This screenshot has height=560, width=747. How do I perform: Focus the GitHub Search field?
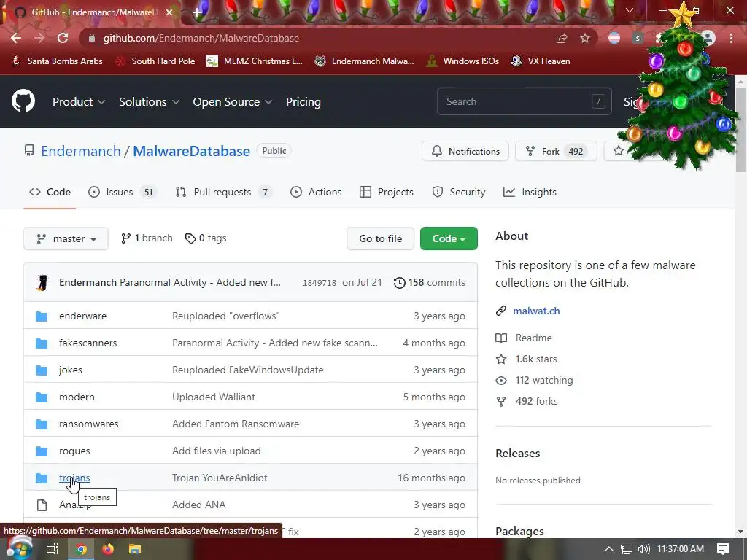[x=524, y=101]
